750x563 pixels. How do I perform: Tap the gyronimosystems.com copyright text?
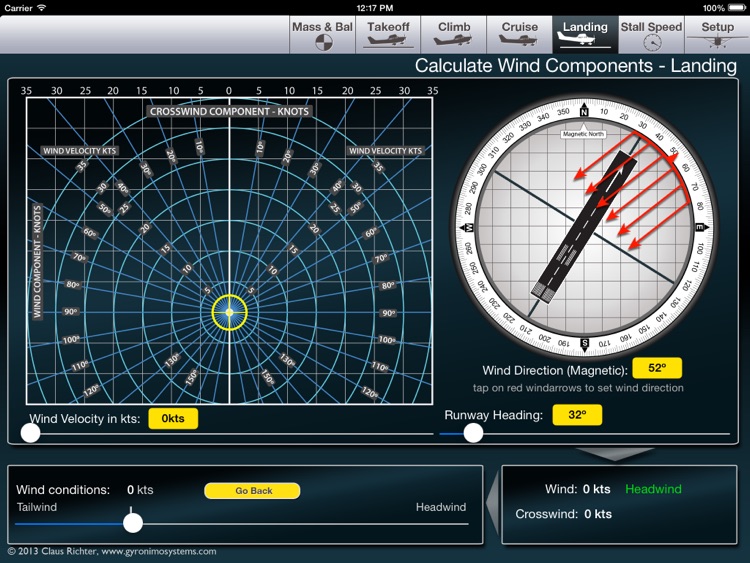pyautogui.click(x=112, y=551)
